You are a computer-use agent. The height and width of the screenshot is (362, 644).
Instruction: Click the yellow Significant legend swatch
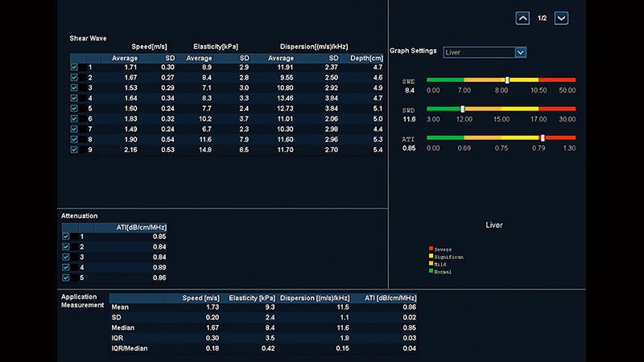tap(431, 256)
